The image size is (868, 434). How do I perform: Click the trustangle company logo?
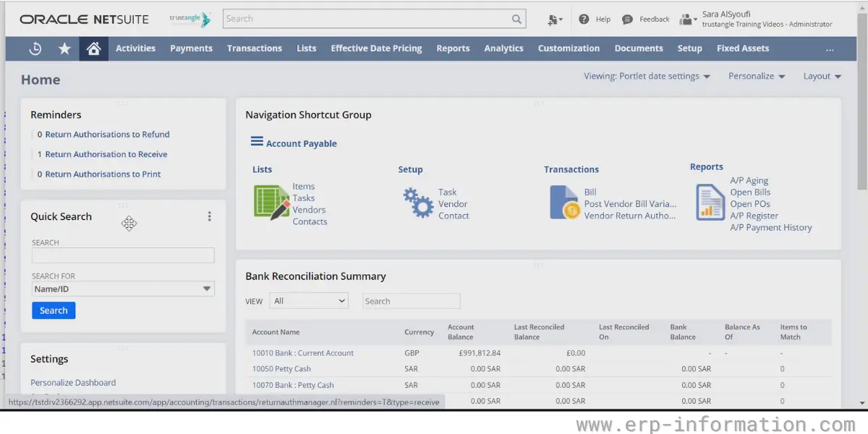pos(190,20)
